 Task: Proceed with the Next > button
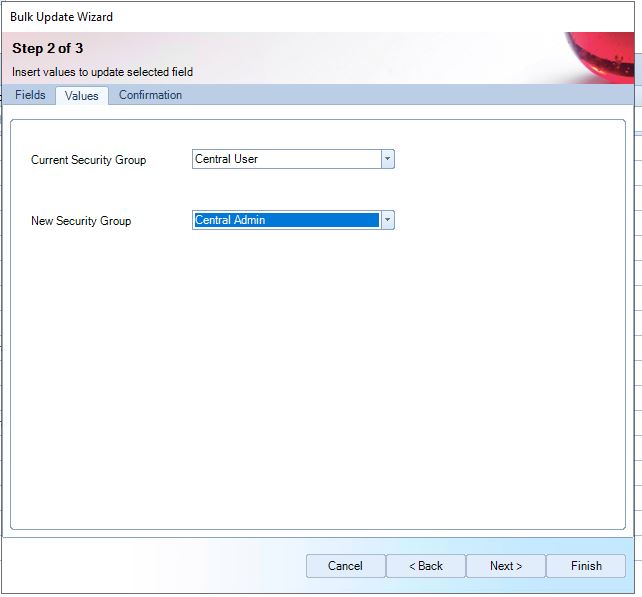point(506,566)
